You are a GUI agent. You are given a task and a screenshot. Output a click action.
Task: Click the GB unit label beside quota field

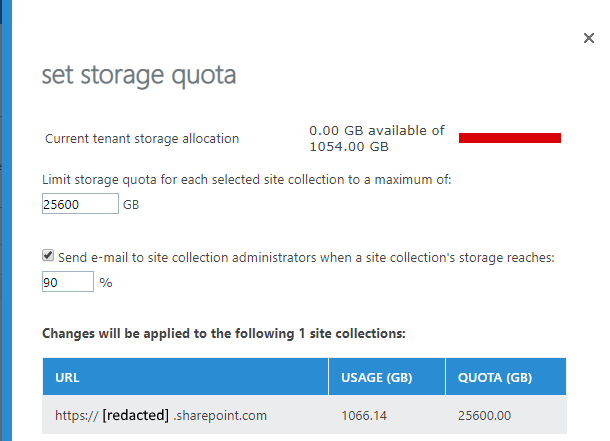[130, 205]
